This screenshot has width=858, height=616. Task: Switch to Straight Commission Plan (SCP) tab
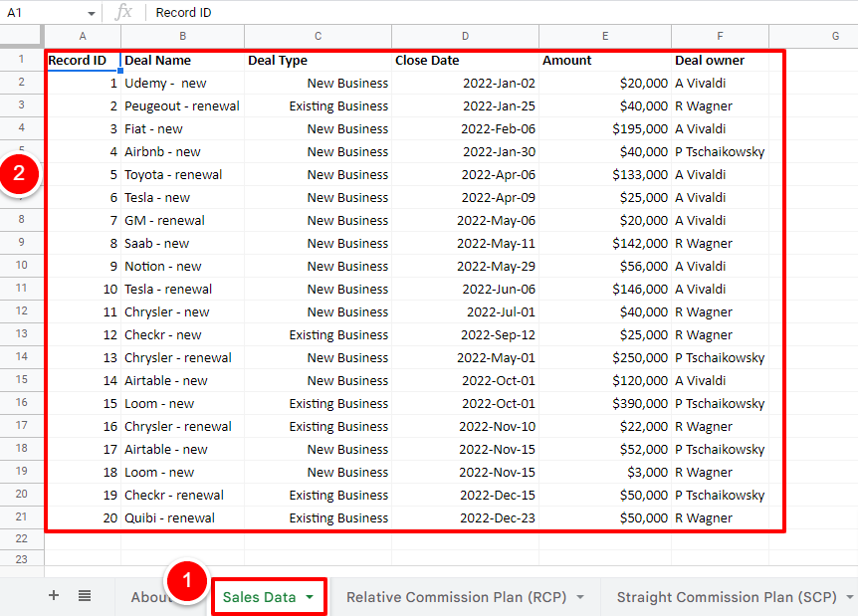(x=727, y=597)
